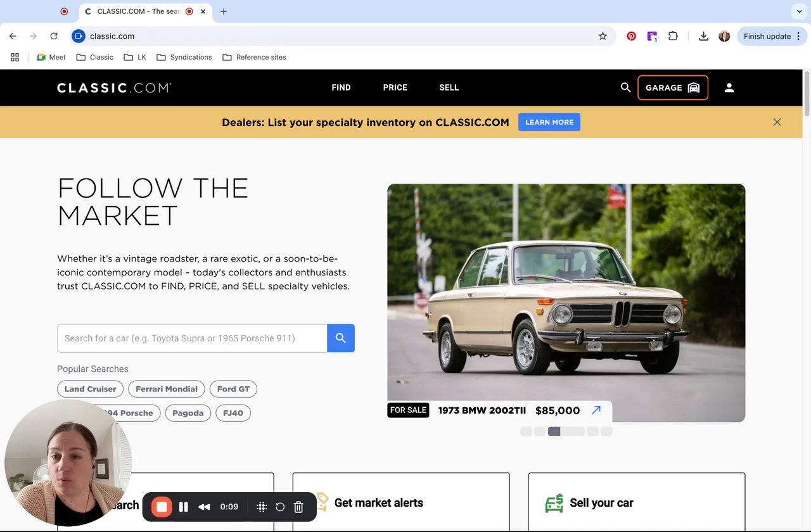Viewport: 811px width, 532px height.
Task: Dismiss the dealers banner with X
Action: coord(777,122)
